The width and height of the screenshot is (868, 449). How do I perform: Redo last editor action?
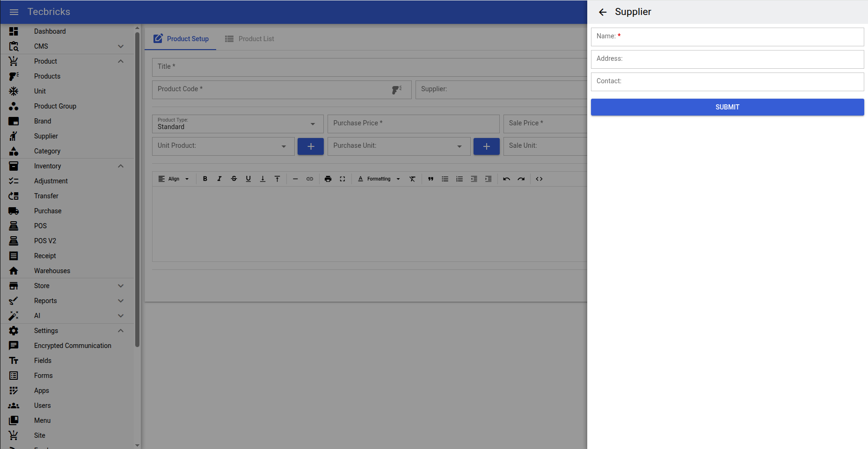click(x=521, y=179)
